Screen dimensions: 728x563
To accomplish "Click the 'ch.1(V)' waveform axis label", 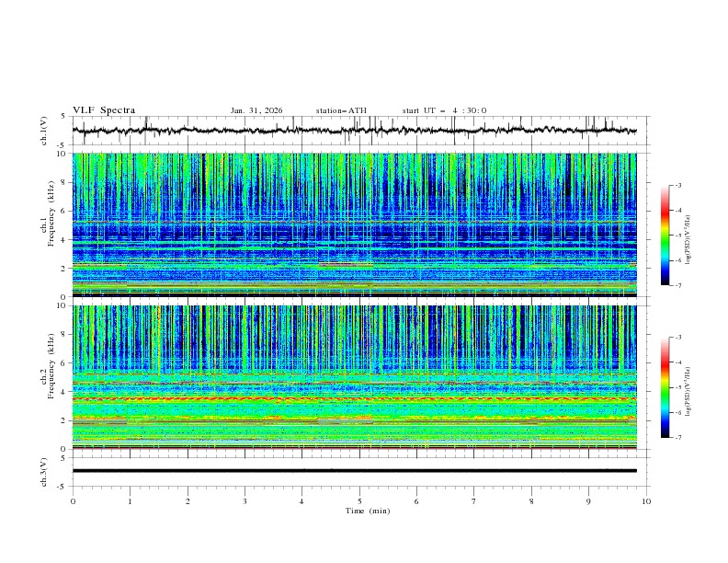I will pyautogui.click(x=44, y=131).
